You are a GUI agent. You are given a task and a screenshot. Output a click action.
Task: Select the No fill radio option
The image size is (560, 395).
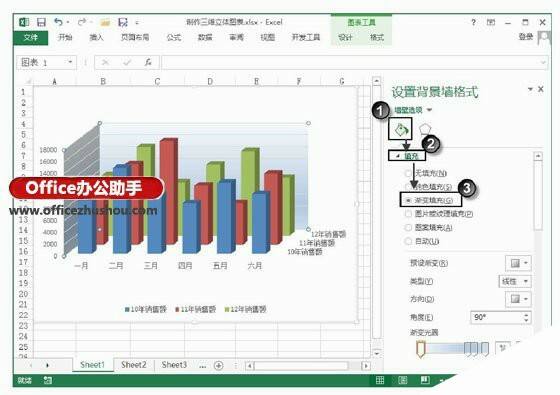408,173
